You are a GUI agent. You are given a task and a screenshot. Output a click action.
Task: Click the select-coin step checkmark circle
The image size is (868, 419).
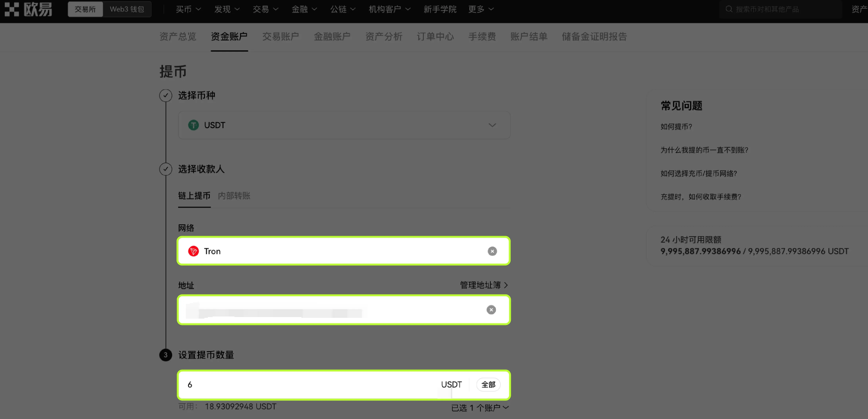point(165,95)
